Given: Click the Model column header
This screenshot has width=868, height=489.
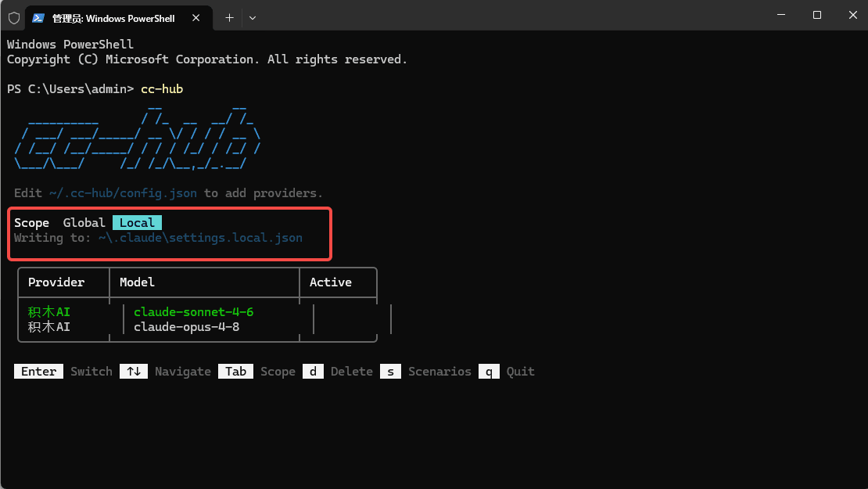Looking at the screenshot, I should (138, 282).
